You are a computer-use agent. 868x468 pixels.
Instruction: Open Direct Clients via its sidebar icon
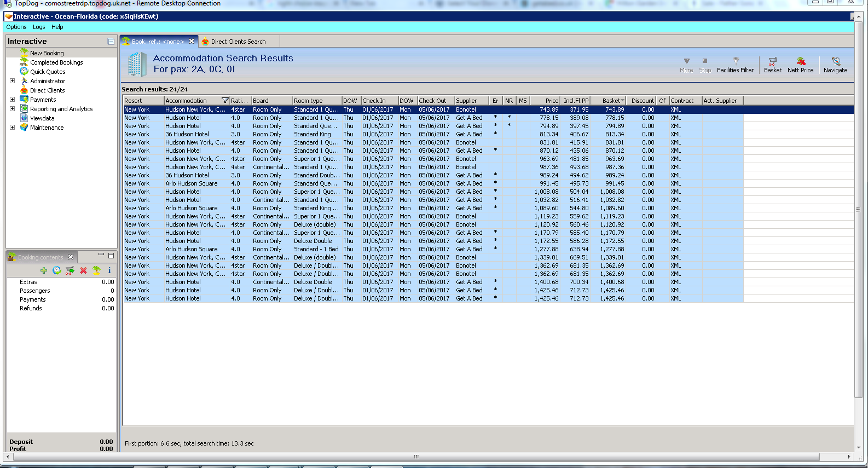[x=24, y=90]
